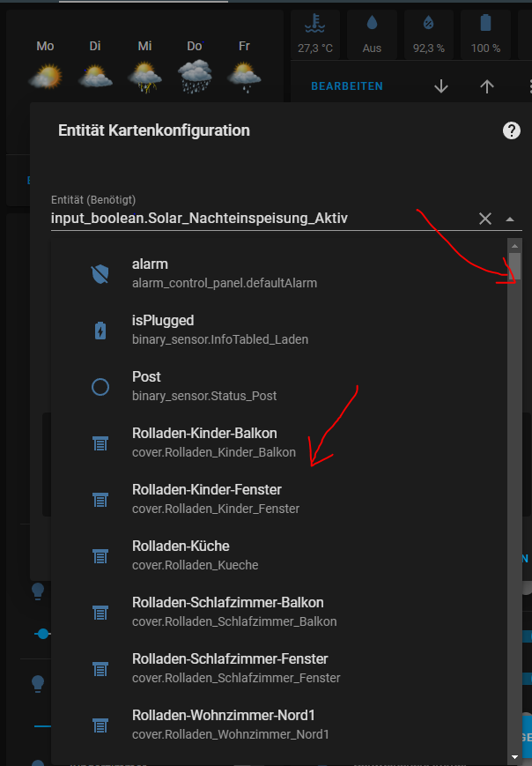The height and width of the screenshot is (766, 532).
Task: Click the BEARBEITEN button
Action: [x=346, y=86]
